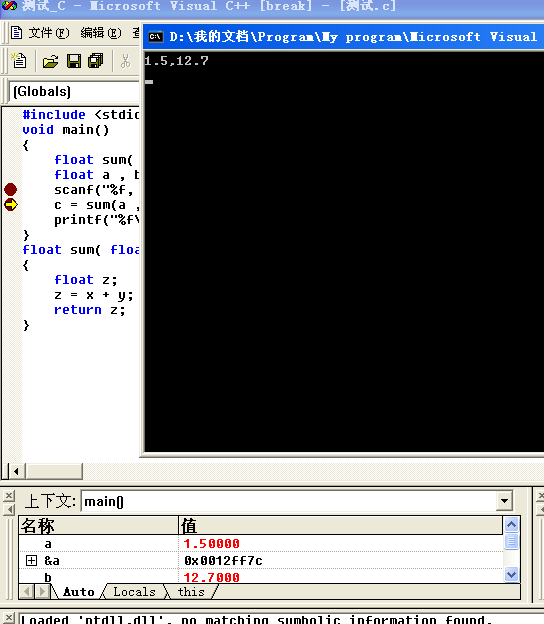Close the Output panel with its X button
This screenshot has height=624, width=544.
(x=9, y=618)
